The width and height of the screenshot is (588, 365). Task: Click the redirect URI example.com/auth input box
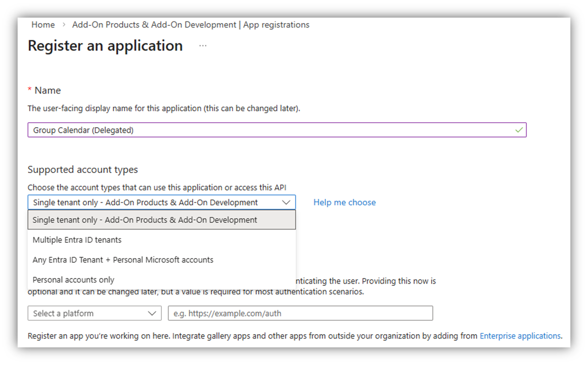300,313
